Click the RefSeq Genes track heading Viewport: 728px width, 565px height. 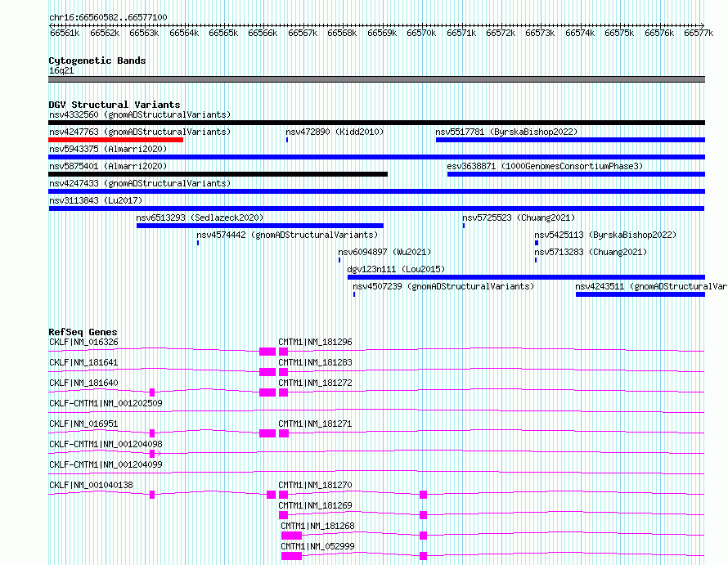tap(83, 332)
